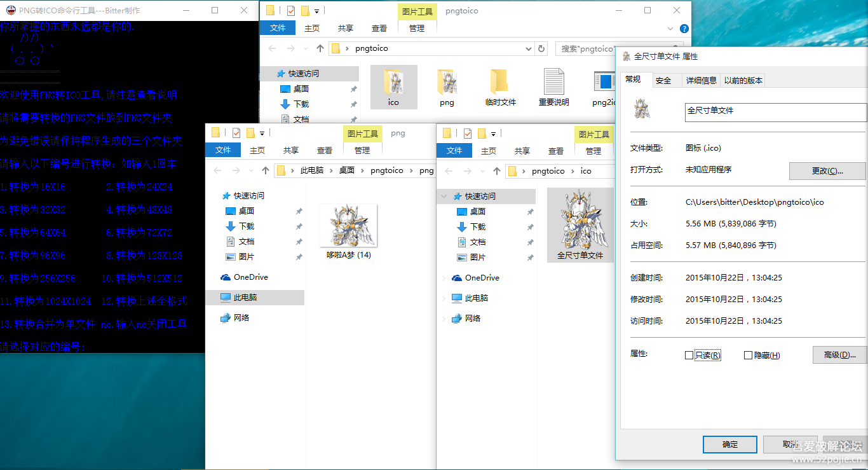Toggle the 只读 read-only checkbox
This screenshot has height=470, width=868.
[689, 356]
